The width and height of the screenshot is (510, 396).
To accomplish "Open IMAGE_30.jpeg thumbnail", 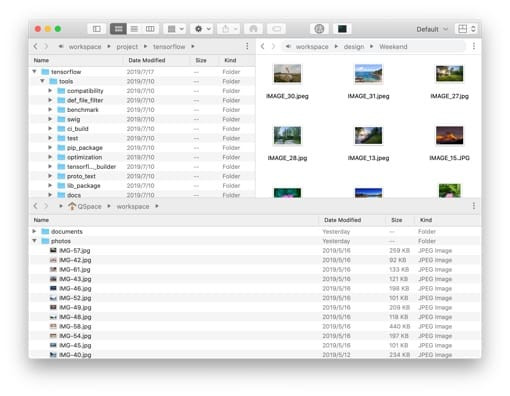I will [x=287, y=74].
